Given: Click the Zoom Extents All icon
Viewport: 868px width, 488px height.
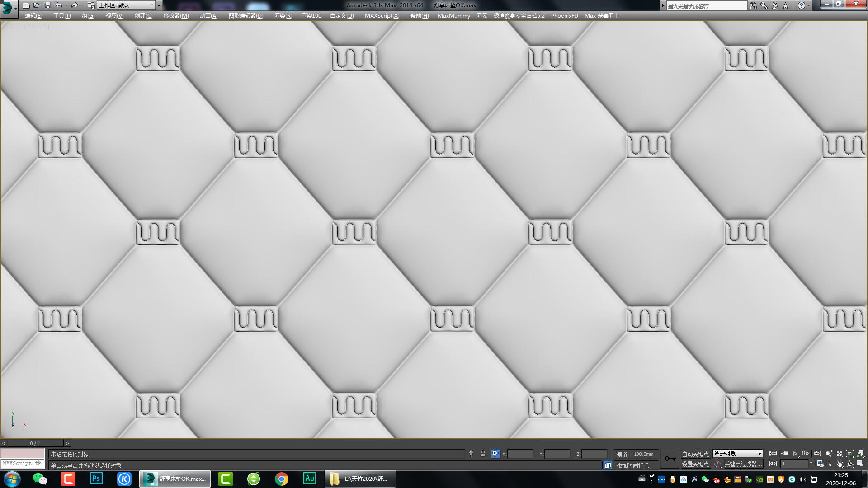Looking at the screenshot, I should point(860,454).
